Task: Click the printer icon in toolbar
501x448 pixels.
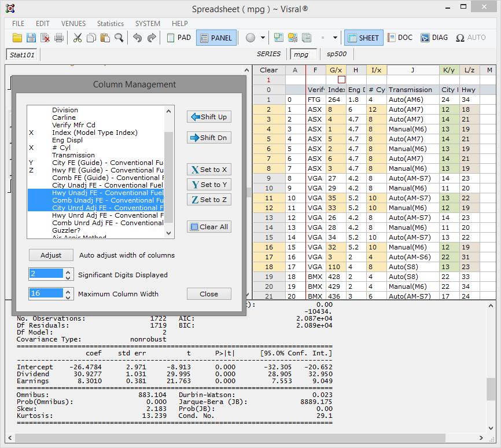Action: (59, 38)
